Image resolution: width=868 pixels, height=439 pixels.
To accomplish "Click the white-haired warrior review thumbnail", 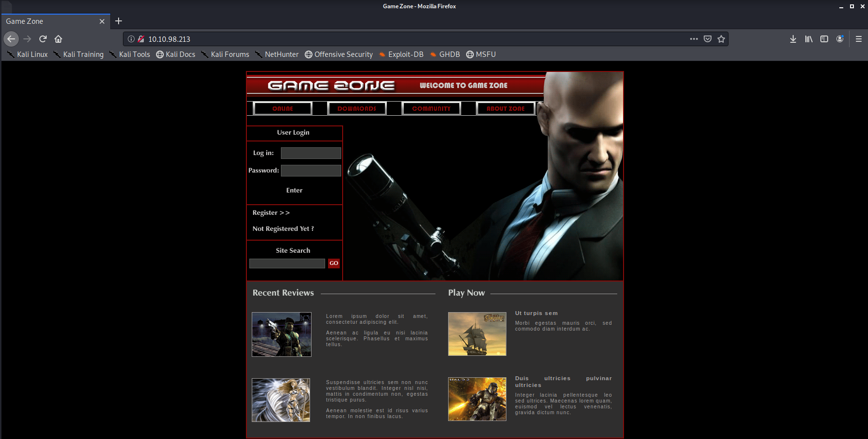I will [x=281, y=400].
